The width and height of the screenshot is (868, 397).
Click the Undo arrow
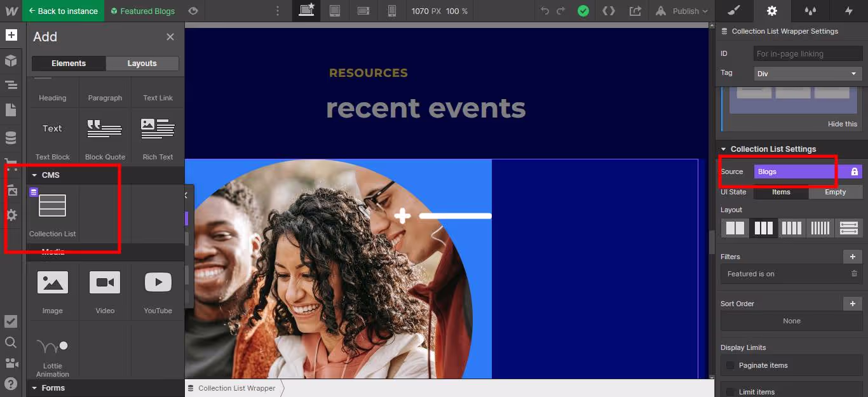545,11
